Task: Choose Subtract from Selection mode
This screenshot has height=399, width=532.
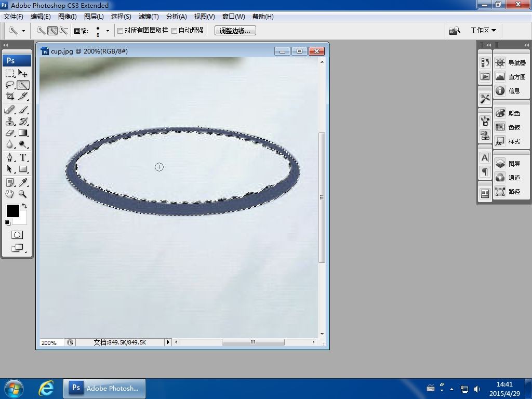Action: tap(63, 31)
